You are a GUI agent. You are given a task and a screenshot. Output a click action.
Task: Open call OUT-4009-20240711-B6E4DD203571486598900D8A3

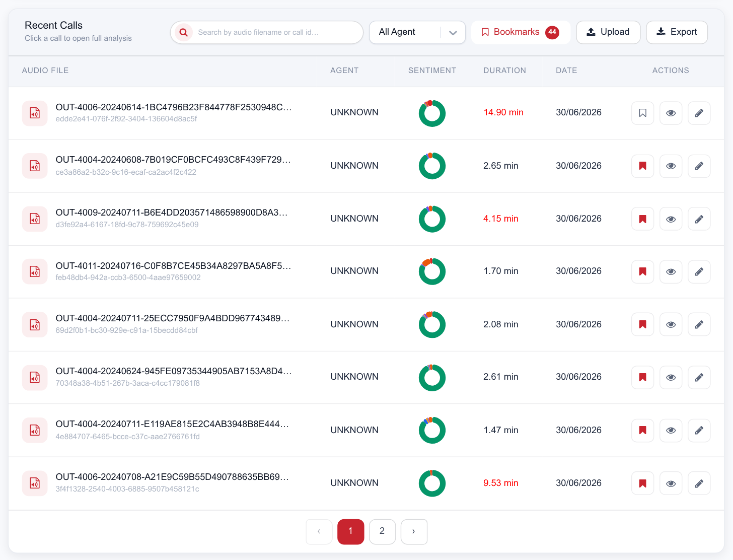[x=172, y=213]
